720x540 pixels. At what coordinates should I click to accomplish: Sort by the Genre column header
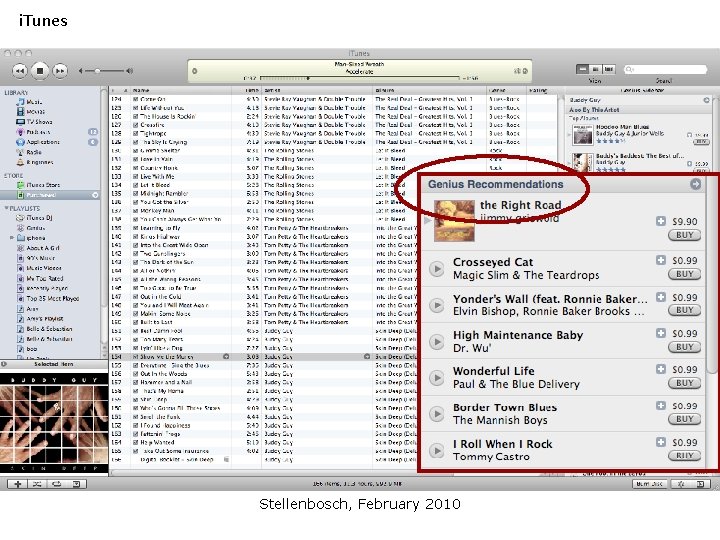coord(506,90)
